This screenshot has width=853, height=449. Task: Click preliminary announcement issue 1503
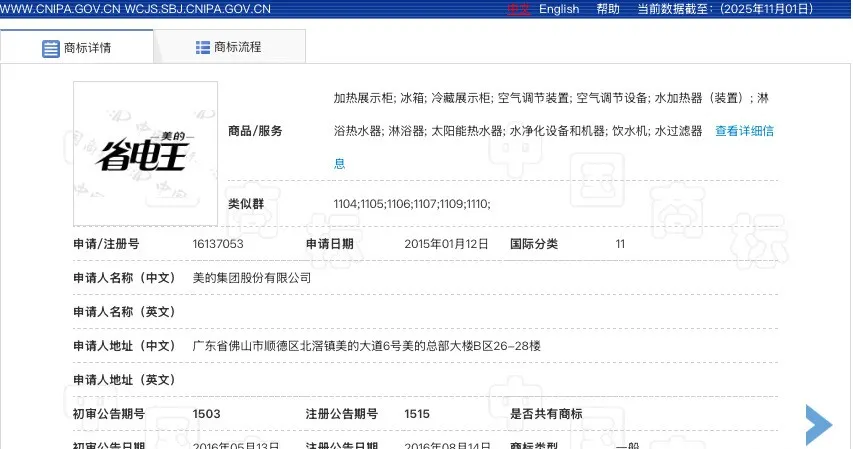point(206,414)
